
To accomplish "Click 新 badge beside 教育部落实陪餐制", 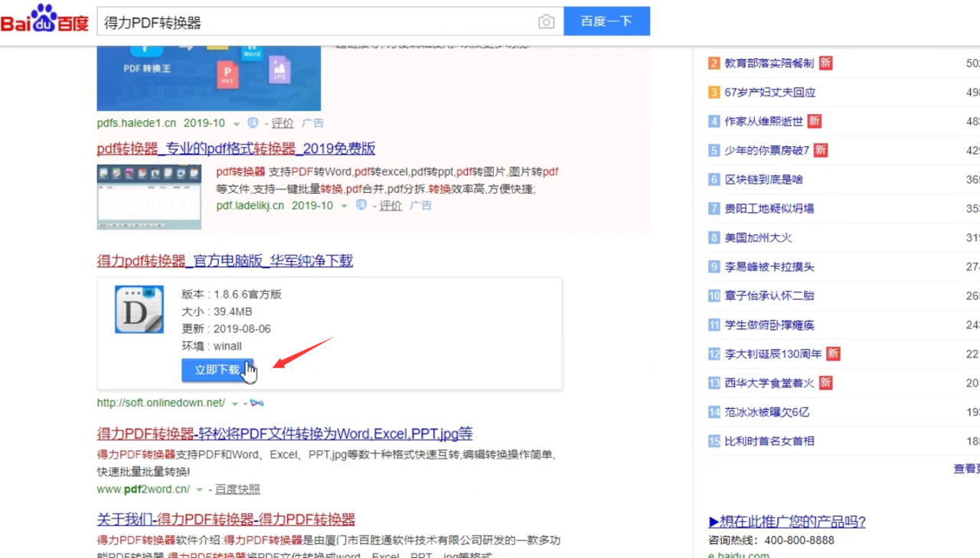I will point(825,63).
